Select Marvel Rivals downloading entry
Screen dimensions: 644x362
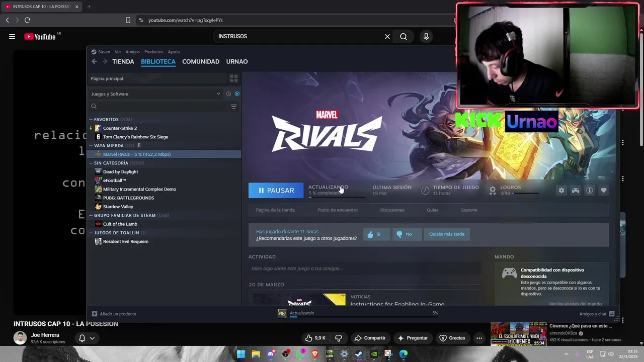click(164, 154)
